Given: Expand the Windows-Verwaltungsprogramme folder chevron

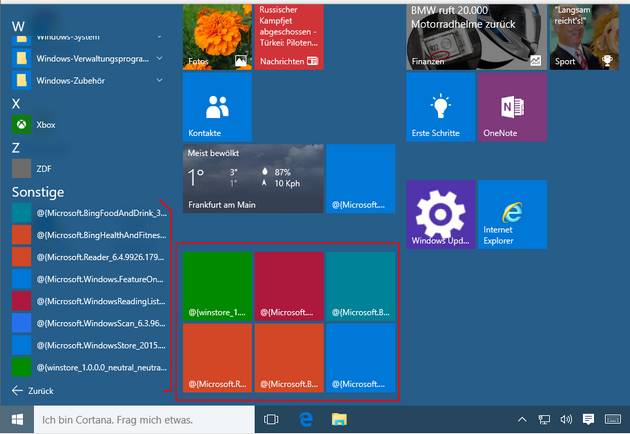Looking at the screenshot, I should click(160, 58).
